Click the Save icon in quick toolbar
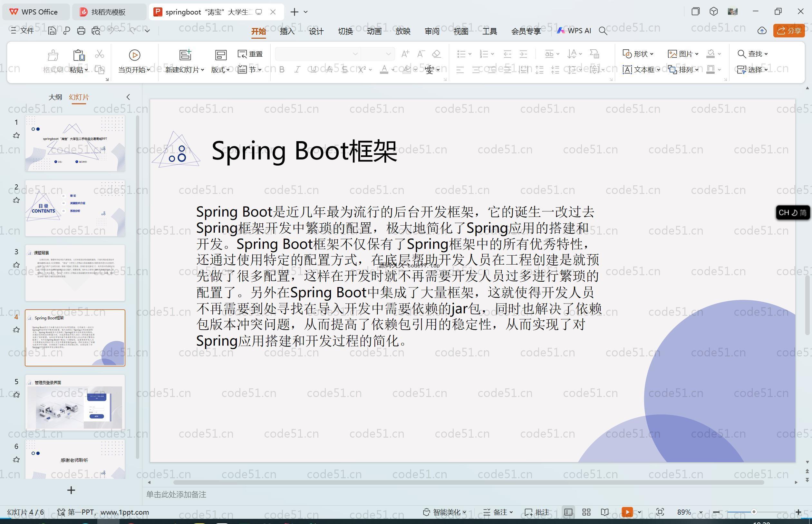 (52, 31)
